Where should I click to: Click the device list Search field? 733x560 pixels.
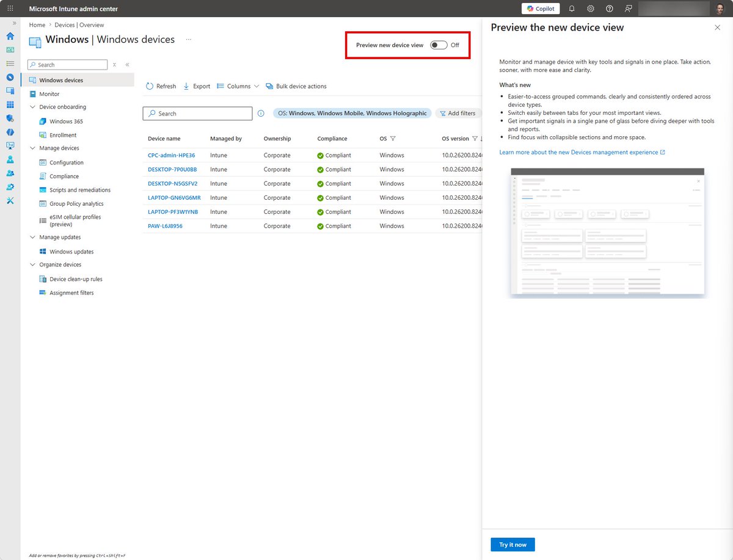click(x=197, y=114)
